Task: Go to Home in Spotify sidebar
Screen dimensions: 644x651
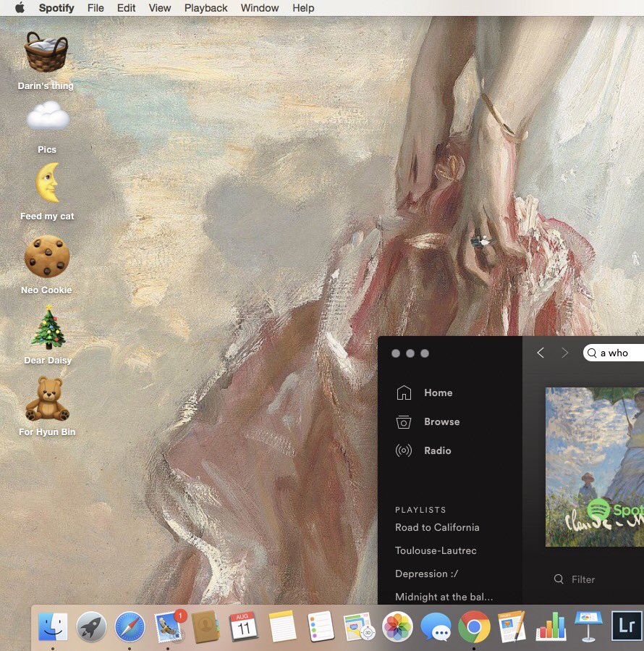Action: tap(424, 392)
